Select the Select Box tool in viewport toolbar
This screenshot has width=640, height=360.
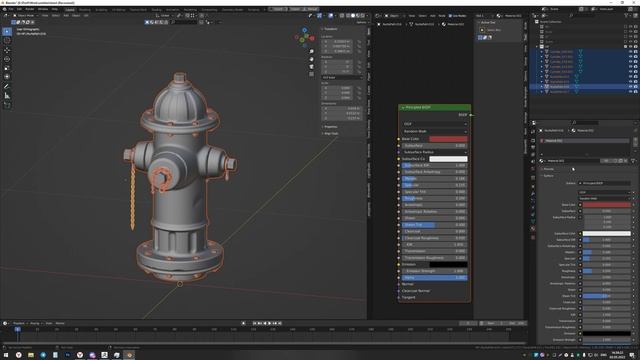click(7, 31)
